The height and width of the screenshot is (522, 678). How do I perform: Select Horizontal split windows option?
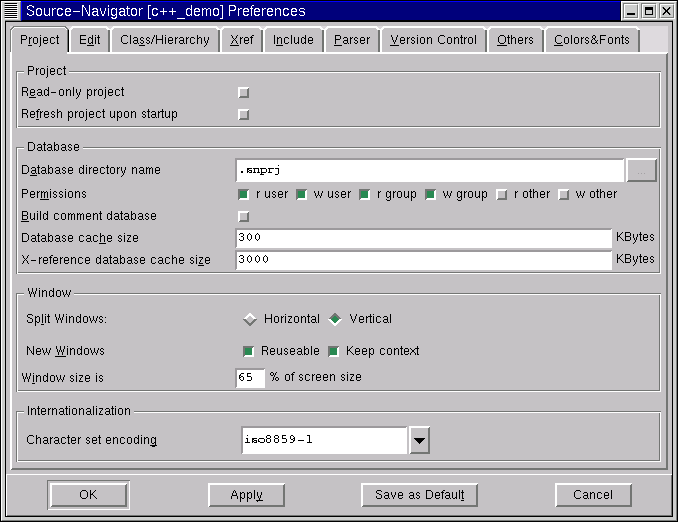(250, 319)
